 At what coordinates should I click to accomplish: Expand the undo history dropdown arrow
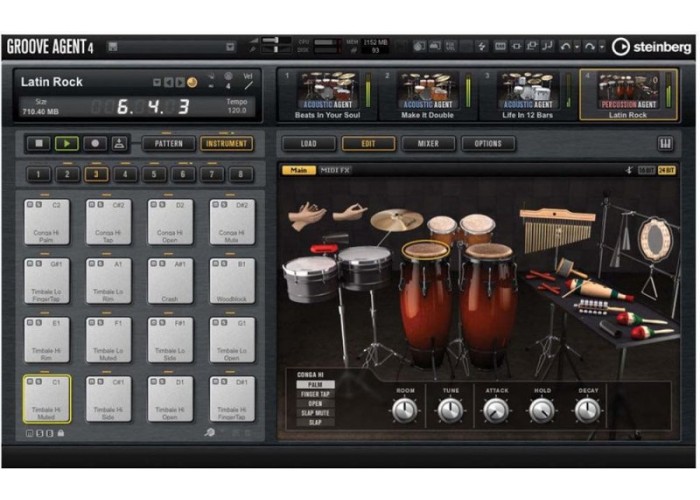(577, 46)
